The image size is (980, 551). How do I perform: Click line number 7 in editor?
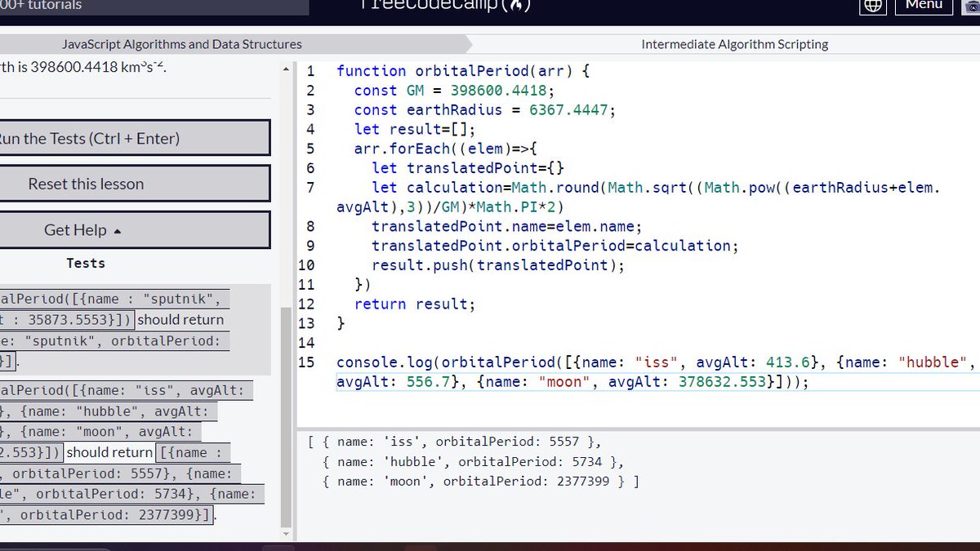[x=310, y=188]
